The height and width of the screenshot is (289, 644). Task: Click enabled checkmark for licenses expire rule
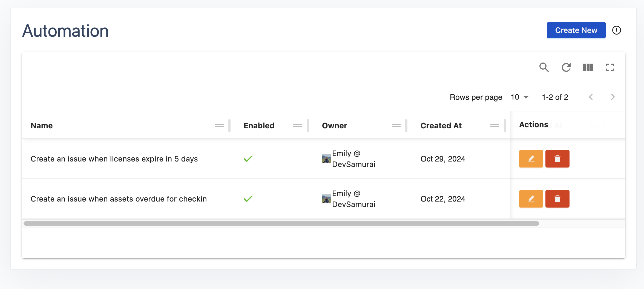248,159
